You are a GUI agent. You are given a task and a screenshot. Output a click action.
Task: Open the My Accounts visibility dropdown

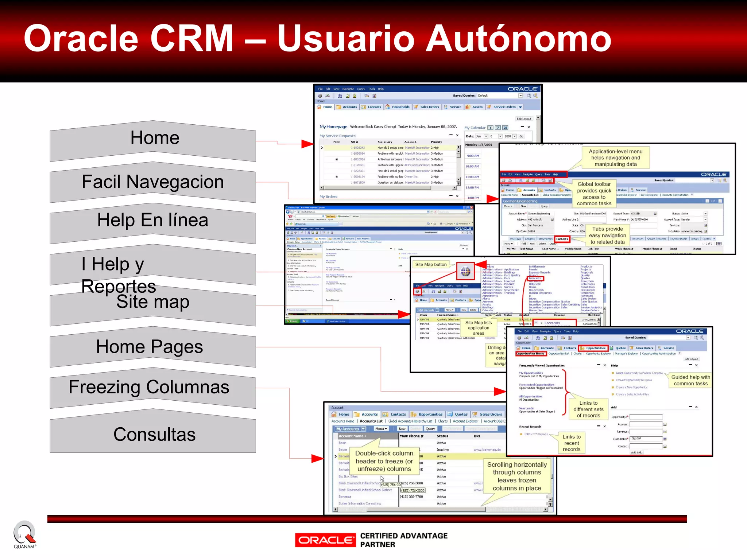click(363, 429)
